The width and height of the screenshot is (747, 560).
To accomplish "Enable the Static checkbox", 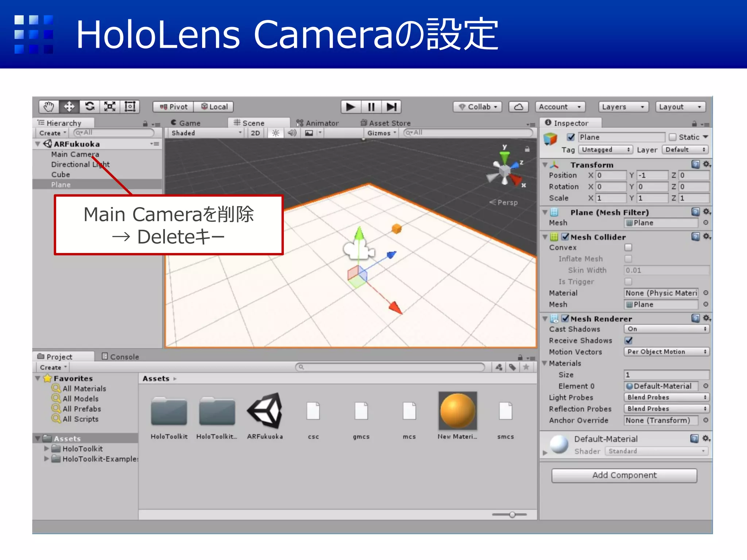I will 672,137.
